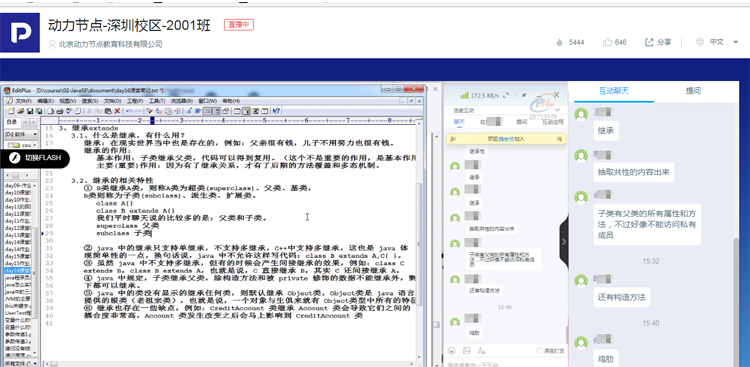The width and height of the screenshot is (750, 367).
Task: Click the image icon in chat input bar
Action: pos(466,351)
